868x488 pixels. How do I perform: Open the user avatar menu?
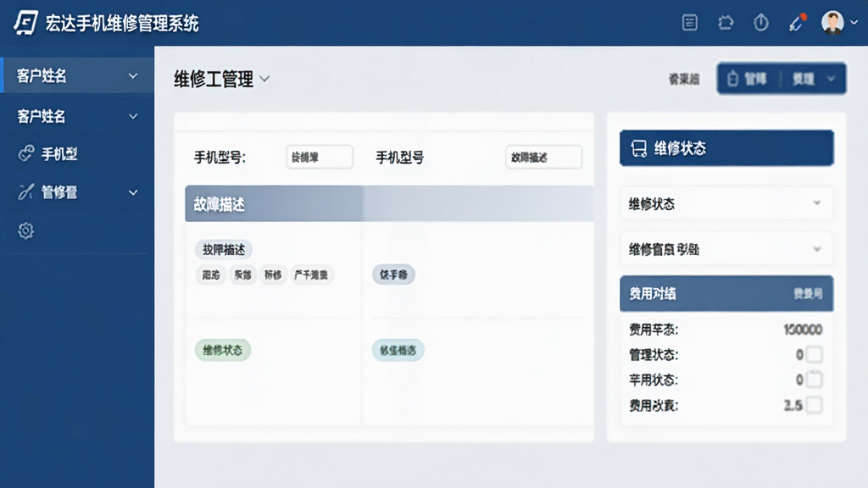(839, 23)
